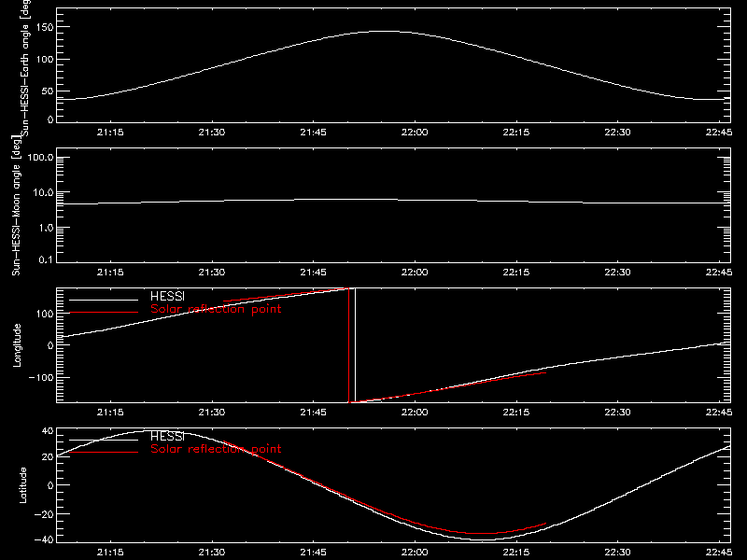
Task: Click the Latitude axis label
Action: (x=22, y=485)
